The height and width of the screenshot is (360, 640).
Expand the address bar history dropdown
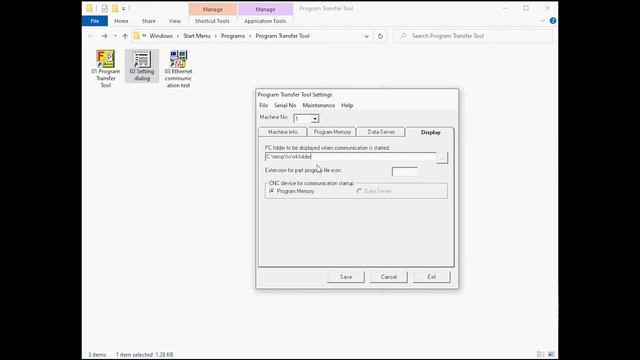[366, 36]
